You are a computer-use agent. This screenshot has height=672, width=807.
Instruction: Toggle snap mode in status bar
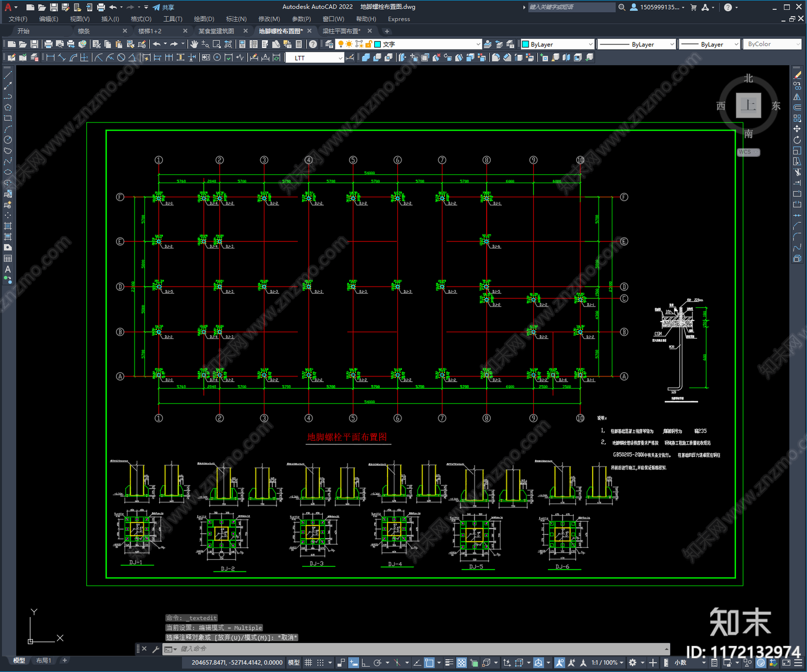(x=320, y=662)
